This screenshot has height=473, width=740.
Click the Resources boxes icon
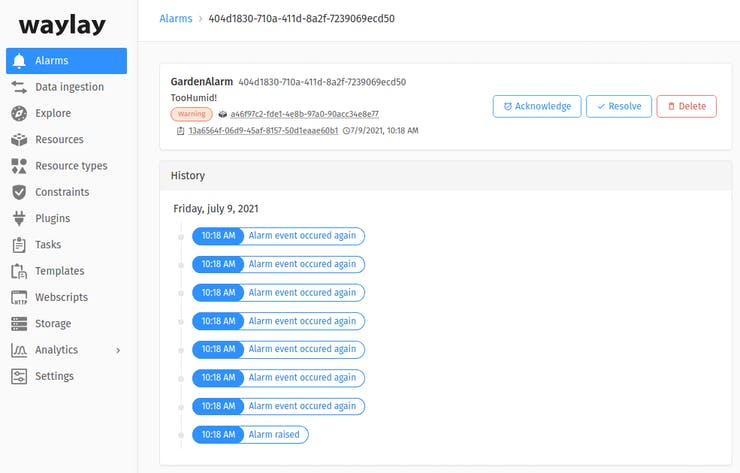coord(19,140)
